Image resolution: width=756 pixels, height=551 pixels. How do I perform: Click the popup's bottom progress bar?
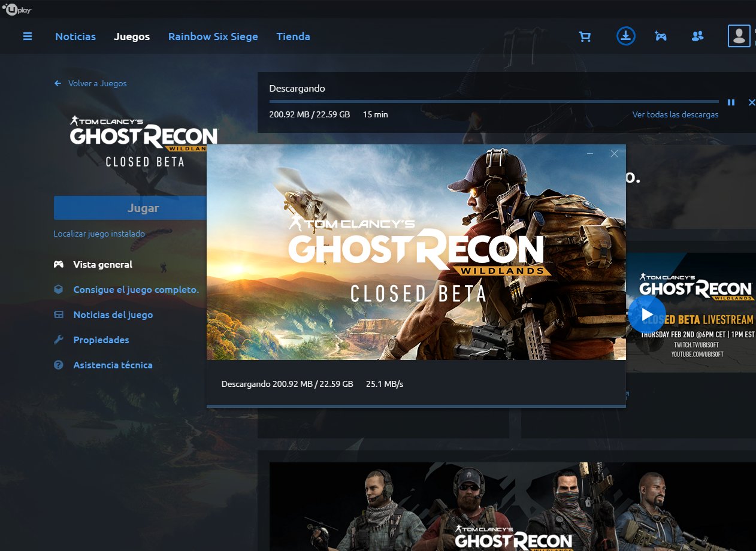(416, 406)
